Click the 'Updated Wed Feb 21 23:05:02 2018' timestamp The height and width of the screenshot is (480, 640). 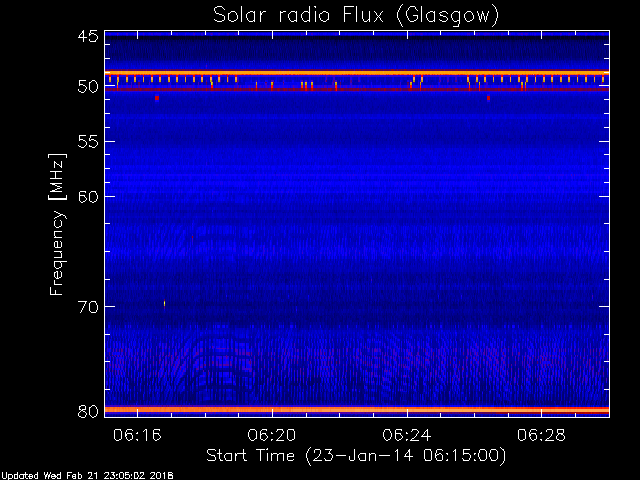tap(87, 476)
